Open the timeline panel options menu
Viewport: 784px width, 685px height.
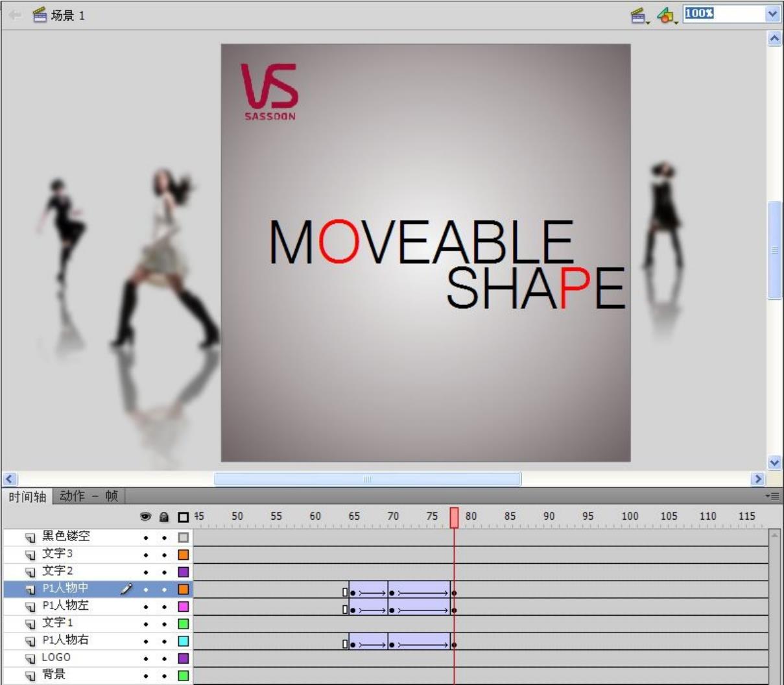(x=773, y=496)
